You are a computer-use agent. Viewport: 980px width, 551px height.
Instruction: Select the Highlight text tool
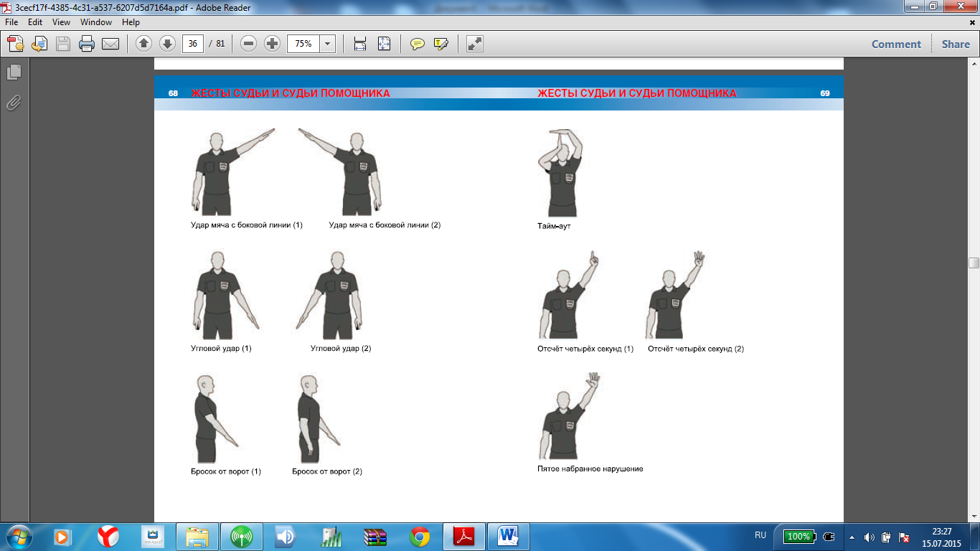[440, 44]
